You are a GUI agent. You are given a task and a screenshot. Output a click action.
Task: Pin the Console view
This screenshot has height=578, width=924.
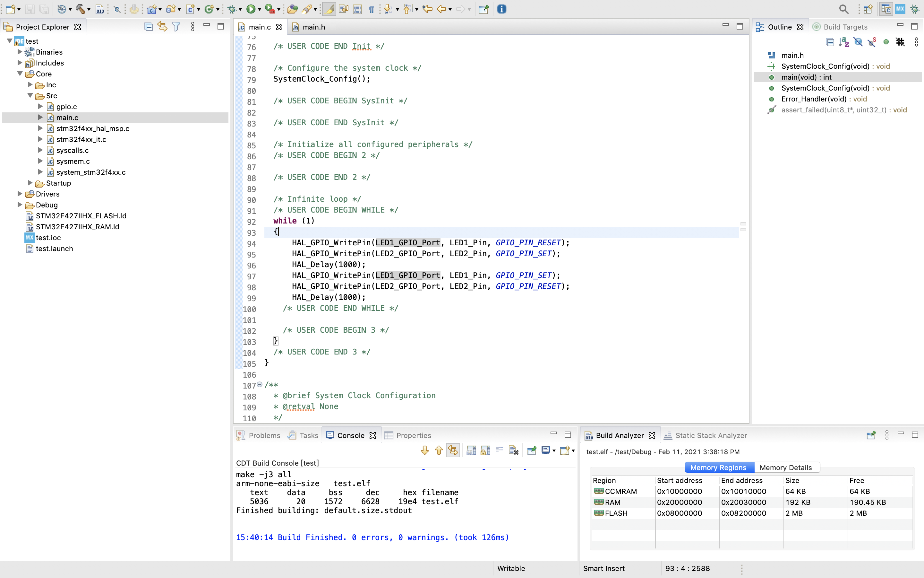[532, 450]
